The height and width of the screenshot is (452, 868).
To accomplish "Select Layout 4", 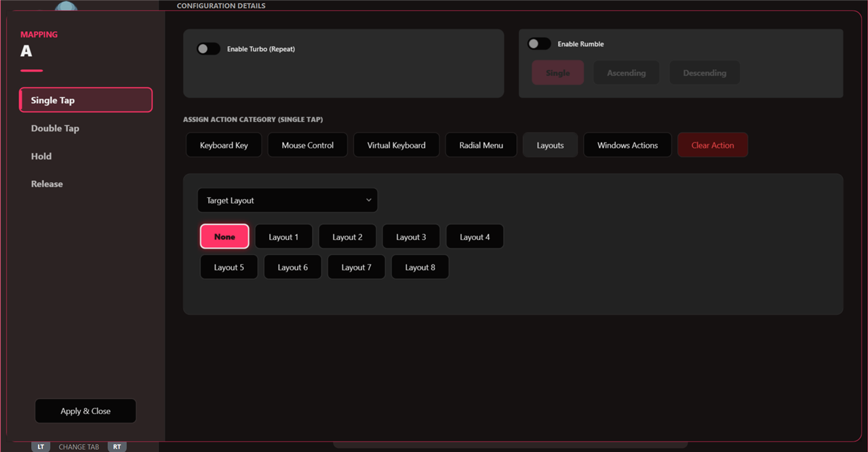I will point(475,237).
